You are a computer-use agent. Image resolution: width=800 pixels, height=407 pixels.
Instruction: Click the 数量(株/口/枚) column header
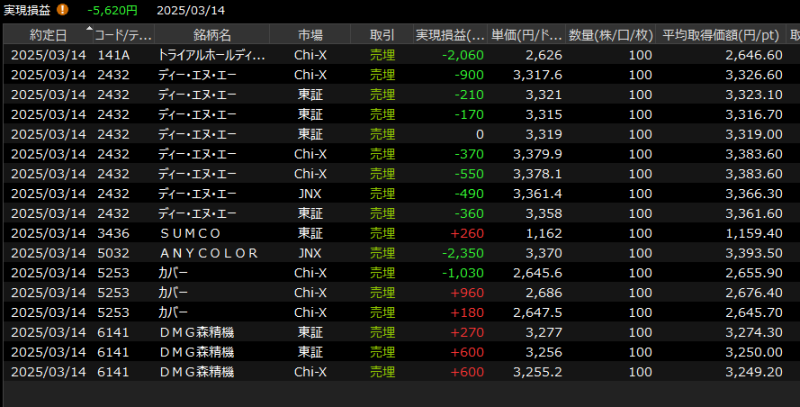pos(610,35)
